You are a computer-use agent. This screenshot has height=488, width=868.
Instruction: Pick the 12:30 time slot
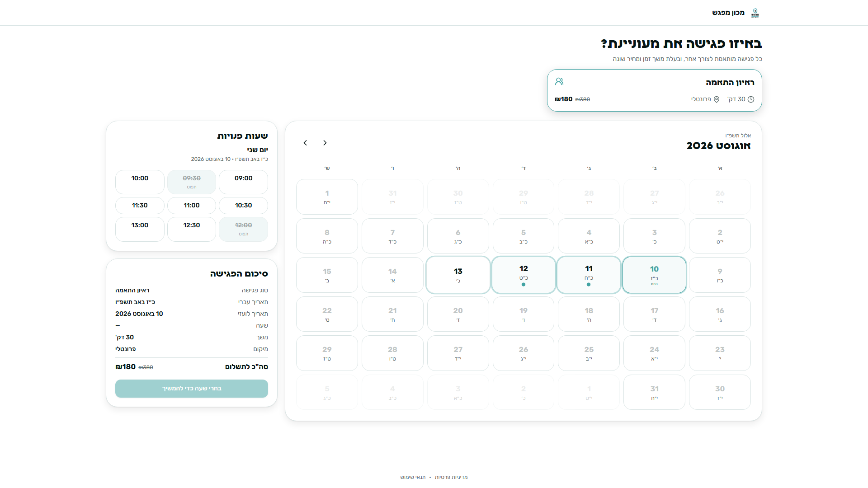tap(192, 229)
